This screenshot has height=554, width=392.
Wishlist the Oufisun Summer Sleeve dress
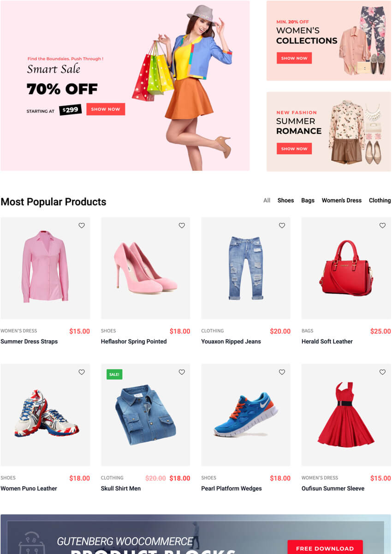[382, 372]
